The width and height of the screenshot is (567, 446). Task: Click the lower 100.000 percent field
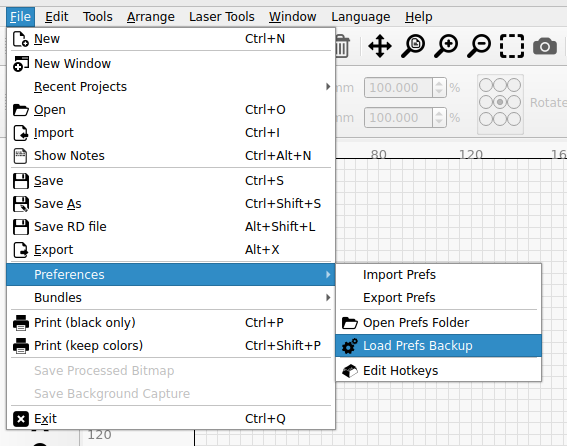coord(398,118)
